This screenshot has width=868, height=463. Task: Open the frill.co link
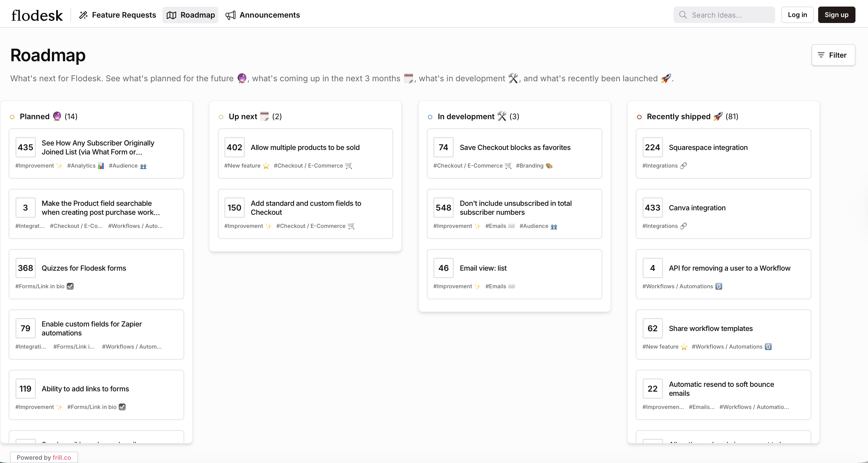click(x=62, y=457)
